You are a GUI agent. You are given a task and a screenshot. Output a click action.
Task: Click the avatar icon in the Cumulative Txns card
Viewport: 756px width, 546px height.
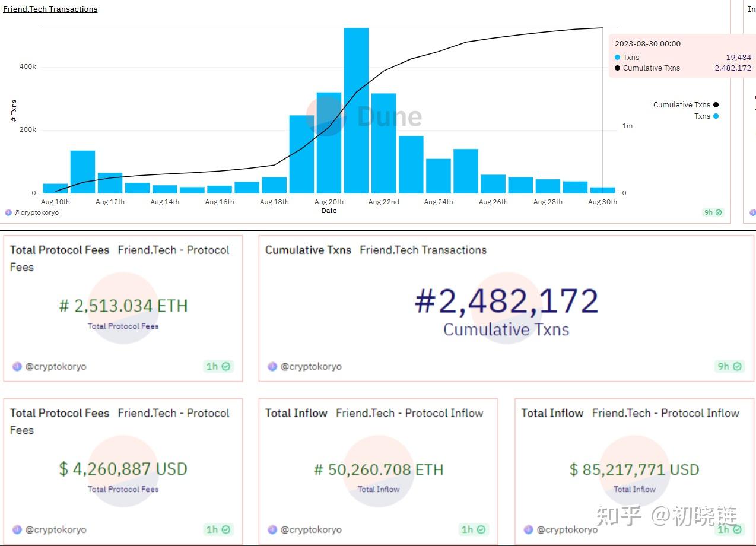point(271,366)
